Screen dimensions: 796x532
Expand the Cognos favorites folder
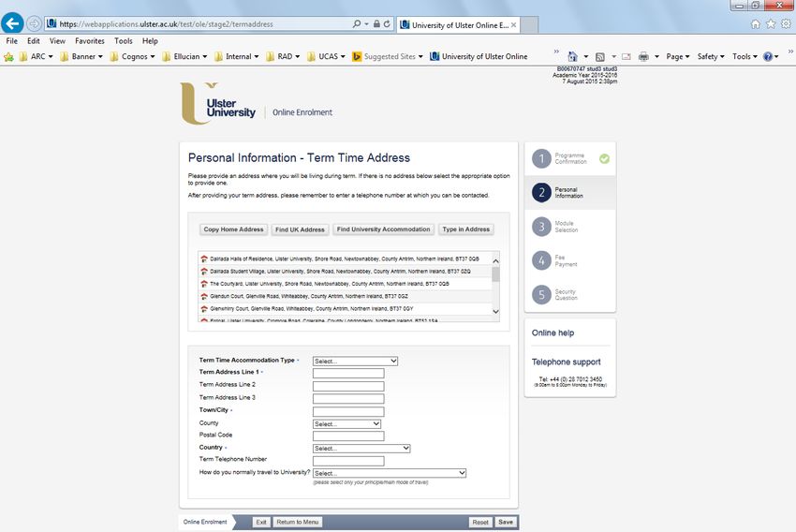(x=132, y=56)
